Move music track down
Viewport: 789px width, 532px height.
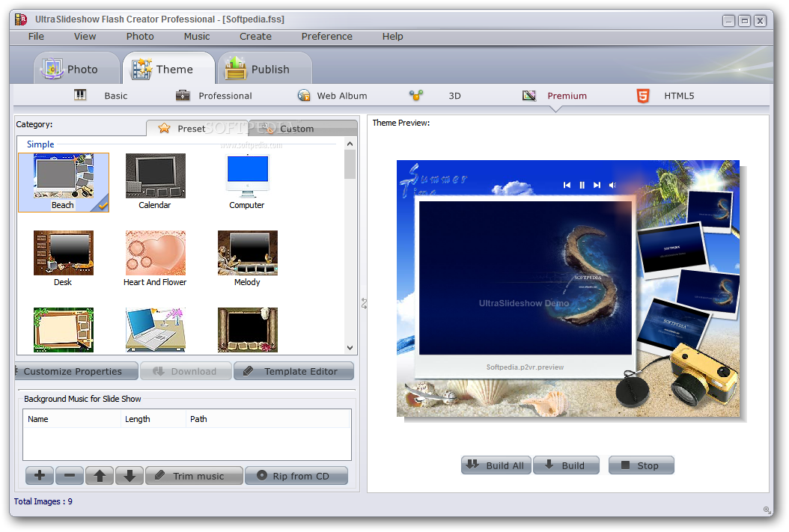coord(130,476)
